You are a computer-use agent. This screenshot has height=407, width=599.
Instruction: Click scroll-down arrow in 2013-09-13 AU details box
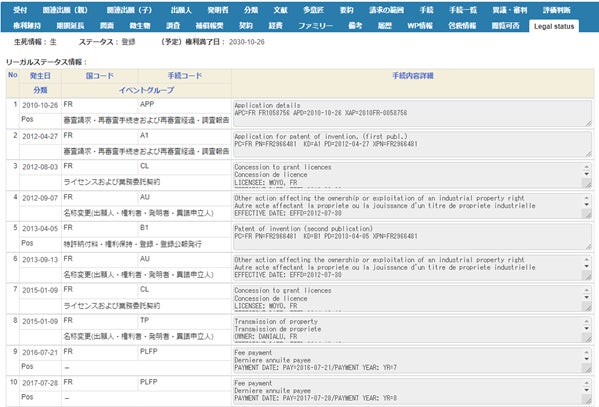(586, 267)
